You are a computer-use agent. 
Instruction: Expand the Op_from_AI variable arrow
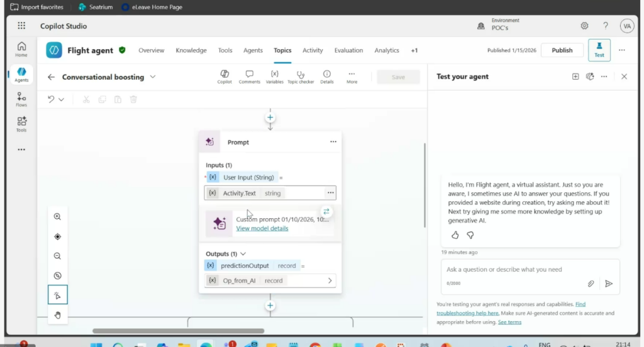pos(330,280)
